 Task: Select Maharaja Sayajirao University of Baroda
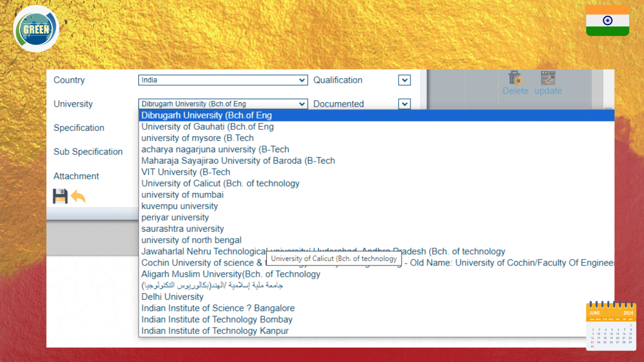pos(377,160)
